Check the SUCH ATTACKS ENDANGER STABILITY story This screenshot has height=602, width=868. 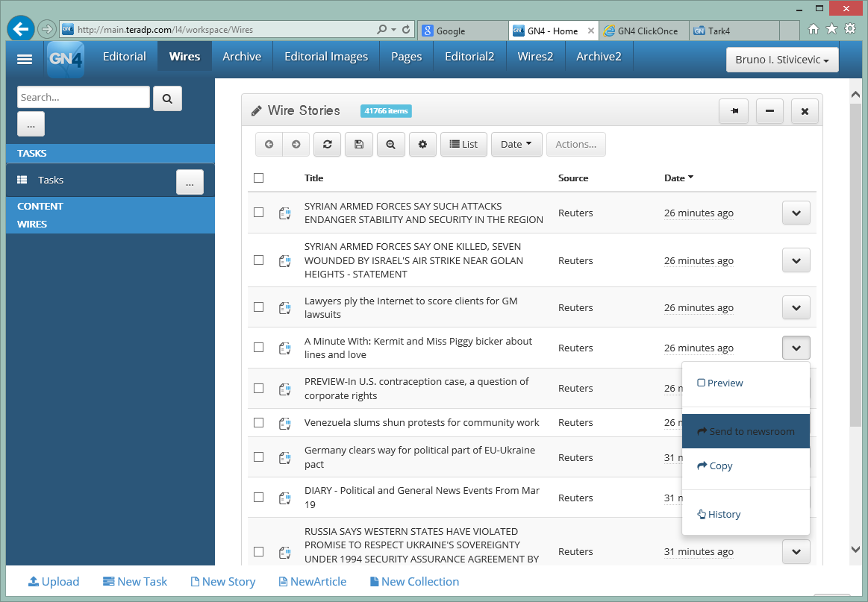pos(258,213)
